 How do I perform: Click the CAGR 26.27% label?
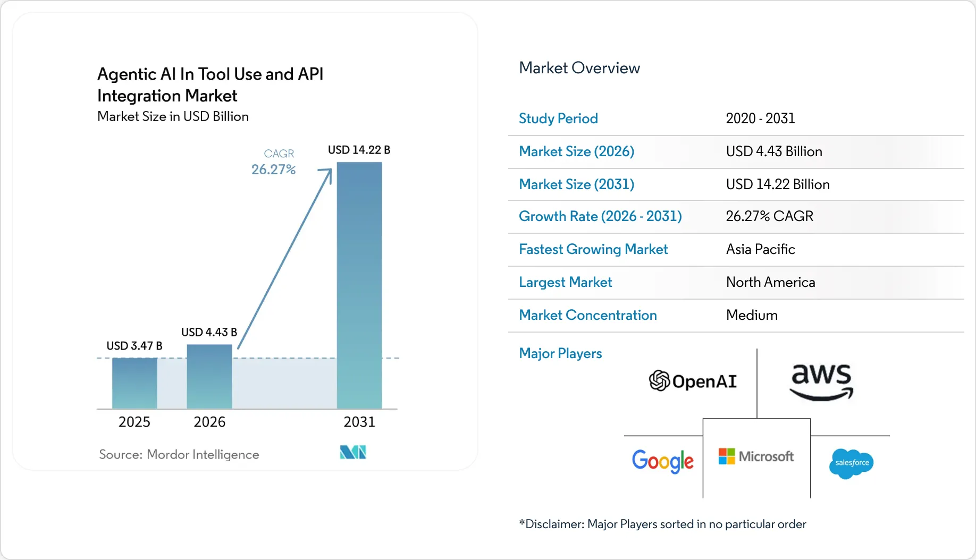(x=274, y=162)
